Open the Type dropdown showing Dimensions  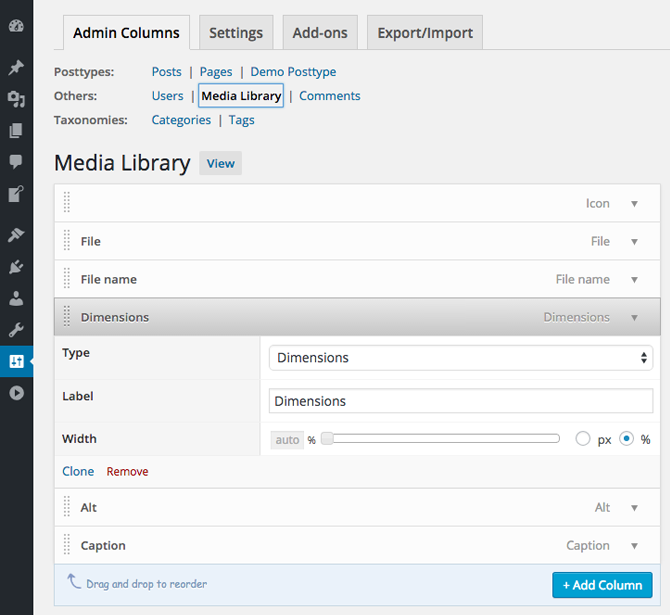coord(460,358)
